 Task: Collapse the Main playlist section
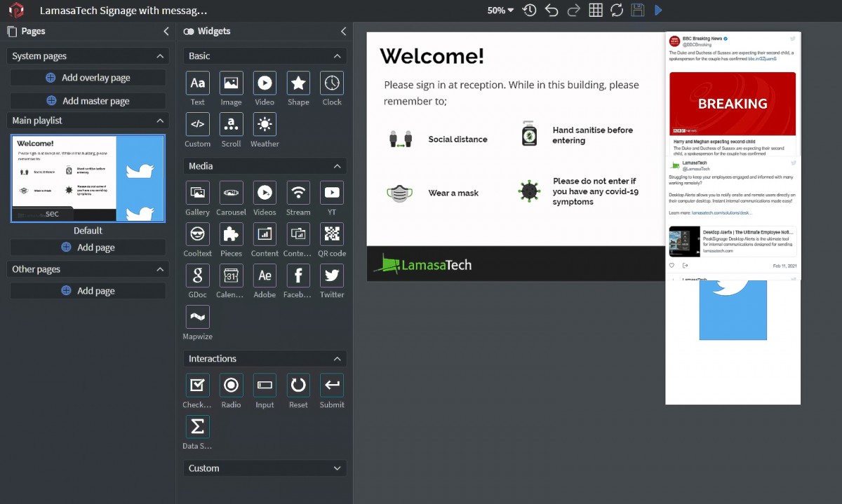[x=160, y=121]
